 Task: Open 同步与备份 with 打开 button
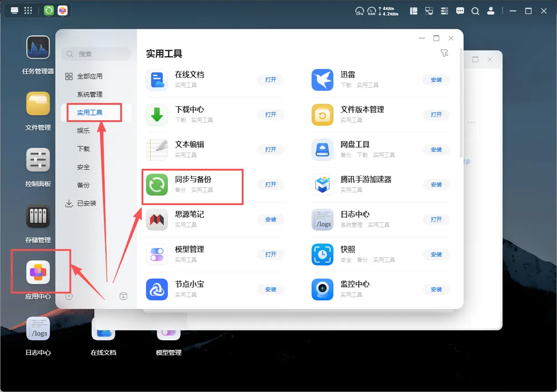point(271,185)
